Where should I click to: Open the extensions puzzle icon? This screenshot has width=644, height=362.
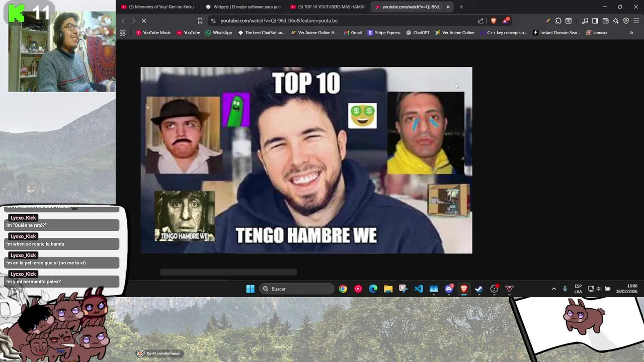point(558,21)
